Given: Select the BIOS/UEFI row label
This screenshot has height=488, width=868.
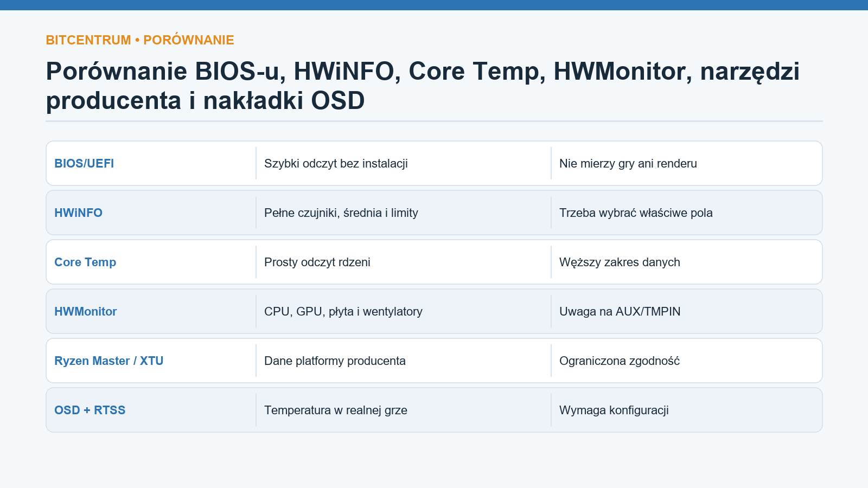Looking at the screenshot, I should click(84, 164).
